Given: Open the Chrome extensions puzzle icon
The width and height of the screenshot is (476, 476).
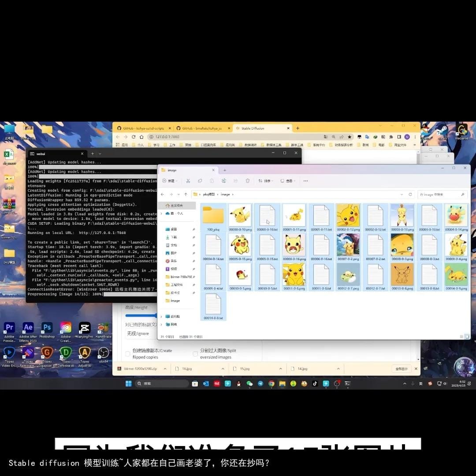Looking at the screenshot, I should click(x=391, y=137).
